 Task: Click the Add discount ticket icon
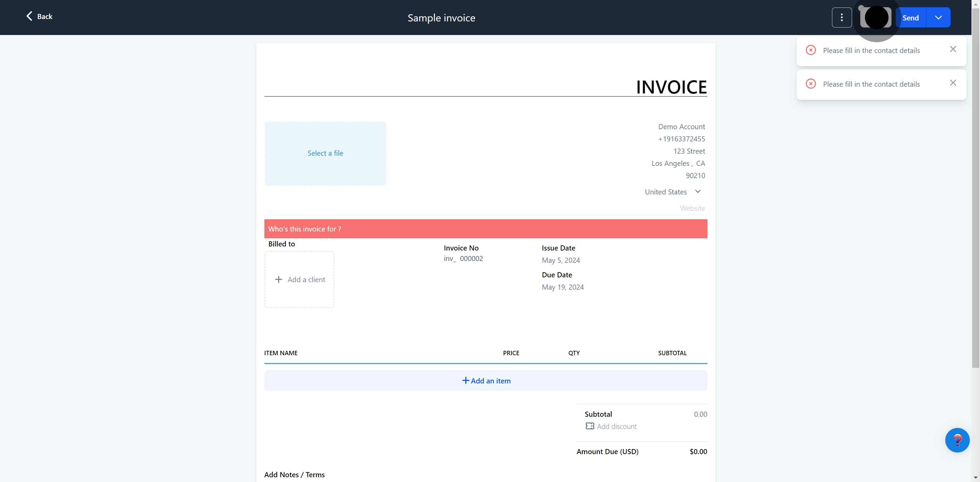pyautogui.click(x=590, y=426)
